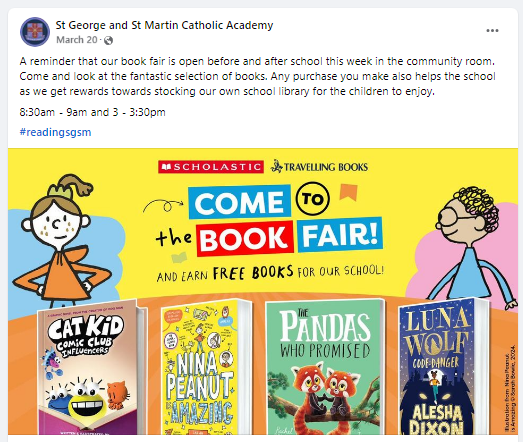Click the Cat Kid Comic Club book cover

point(90,367)
